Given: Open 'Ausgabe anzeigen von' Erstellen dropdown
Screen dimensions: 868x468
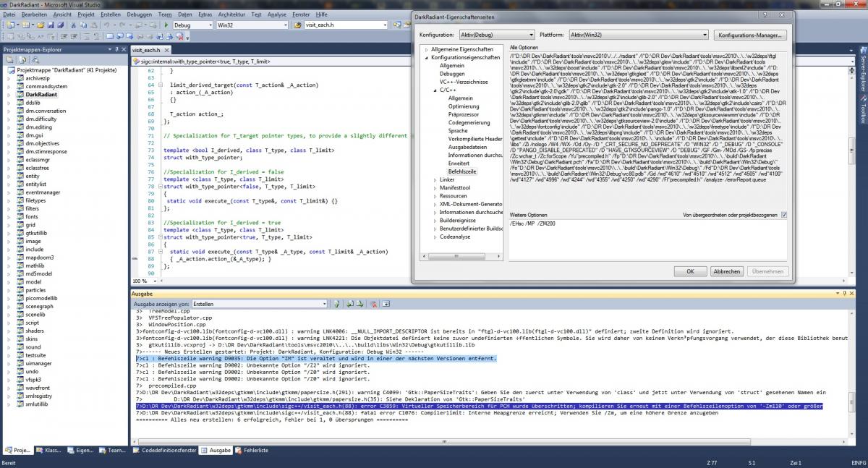Looking at the screenshot, I should click(x=259, y=304).
